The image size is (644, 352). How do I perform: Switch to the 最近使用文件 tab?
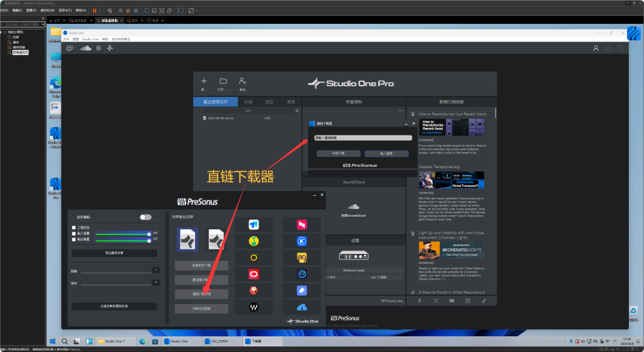[x=215, y=101]
